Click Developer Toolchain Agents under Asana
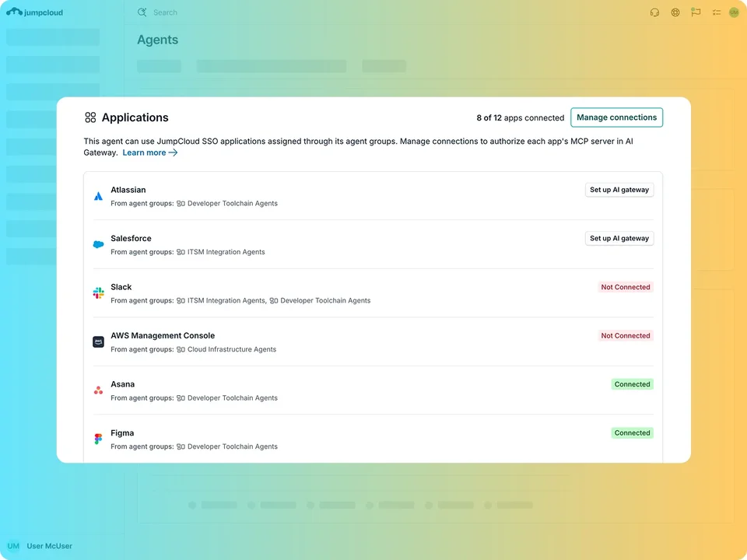 tap(233, 397)
